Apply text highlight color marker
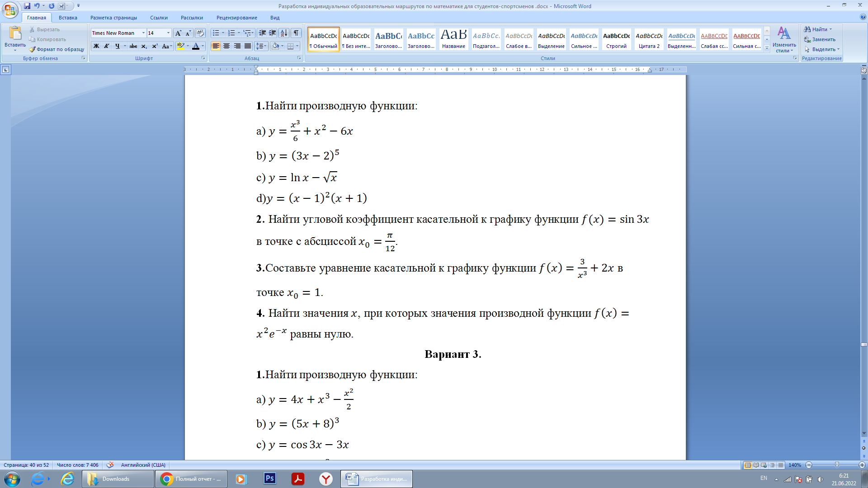This screenshot has width=868, height=488. pyautogui.click(x=180, y=46)
